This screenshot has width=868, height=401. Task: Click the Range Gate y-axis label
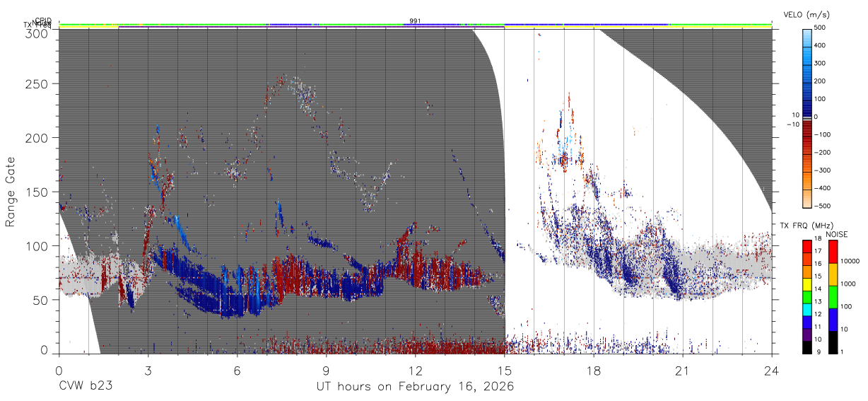click(11, 192)
